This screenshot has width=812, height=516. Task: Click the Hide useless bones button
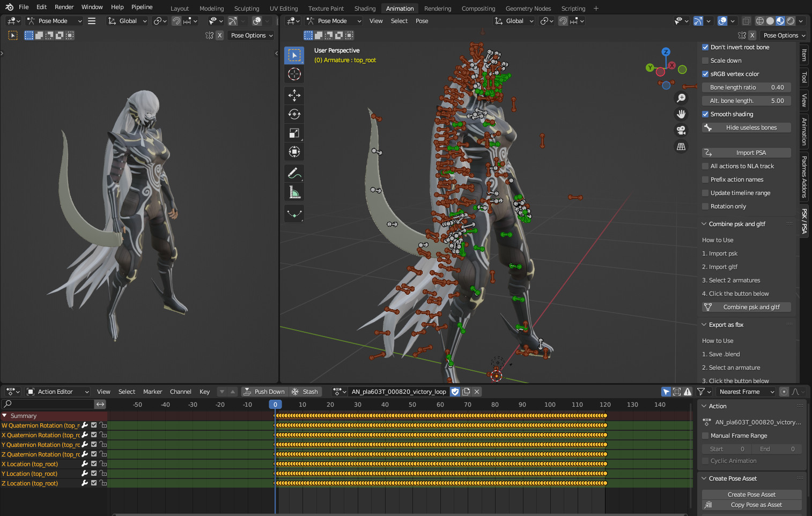[x=746, y=127]
